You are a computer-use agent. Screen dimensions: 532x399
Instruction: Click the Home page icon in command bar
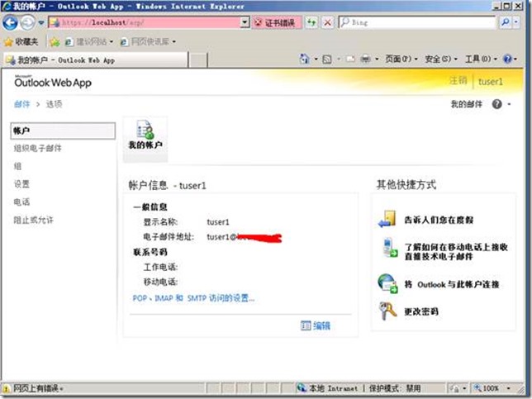[x=304, y=59]
